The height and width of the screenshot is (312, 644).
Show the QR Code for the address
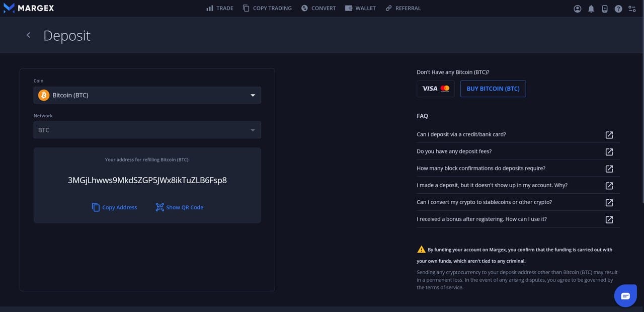click(x=180, y=207)
